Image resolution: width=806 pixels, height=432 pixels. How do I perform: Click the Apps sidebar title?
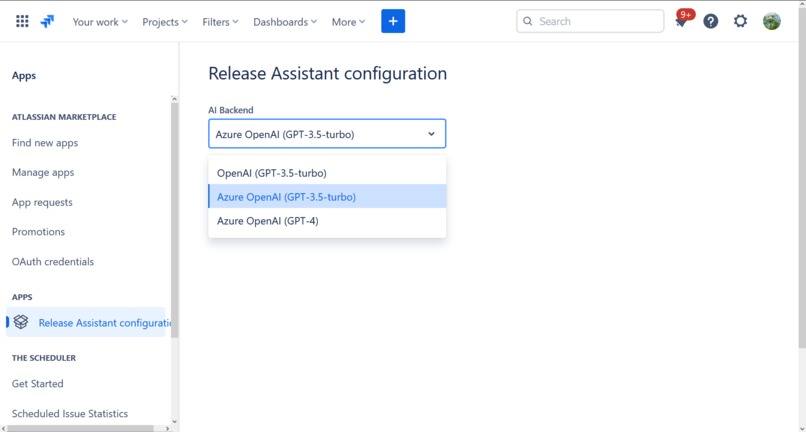[24, 75]
